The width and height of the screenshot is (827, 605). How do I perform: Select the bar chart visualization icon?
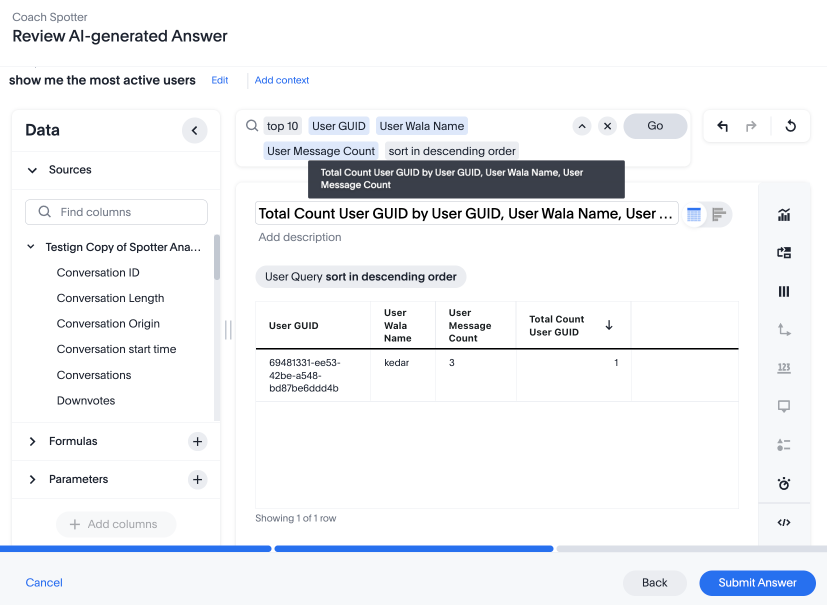click(x=784, y=214)
